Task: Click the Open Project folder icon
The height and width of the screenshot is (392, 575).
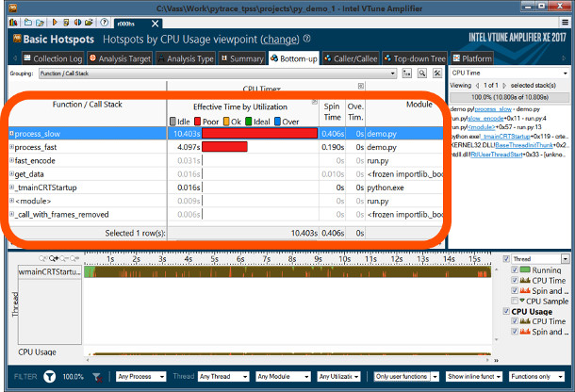Action: click(40, 23)
